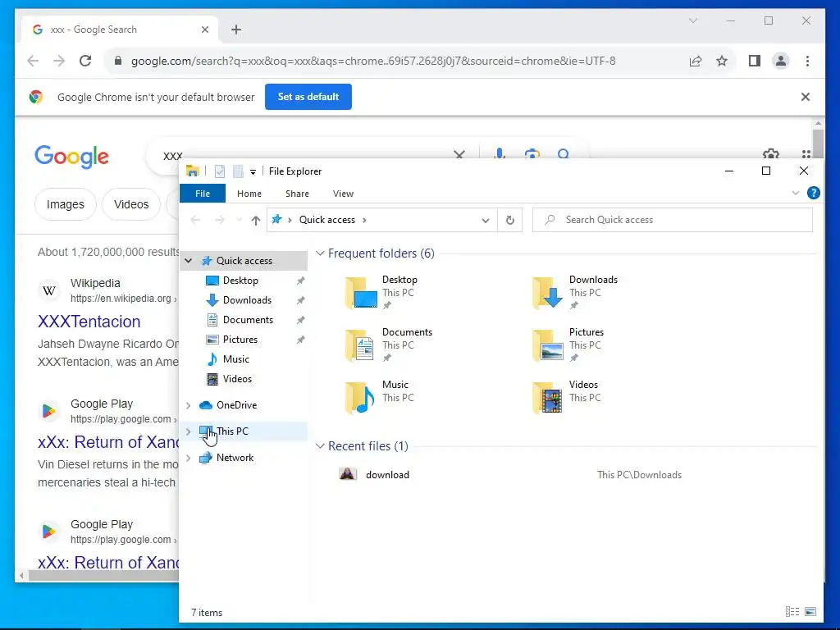Open first xXx: Return of Xander result
This screenshot has height=630, width=840.
108,442
